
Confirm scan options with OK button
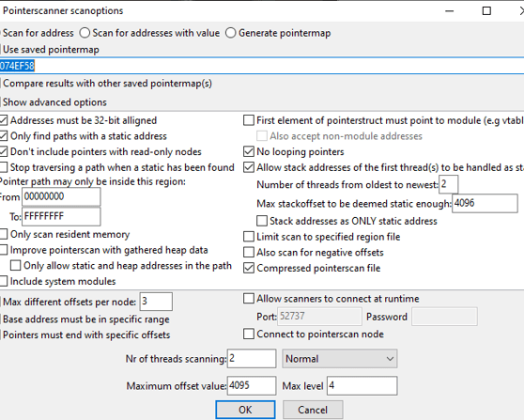coord(245,410)
